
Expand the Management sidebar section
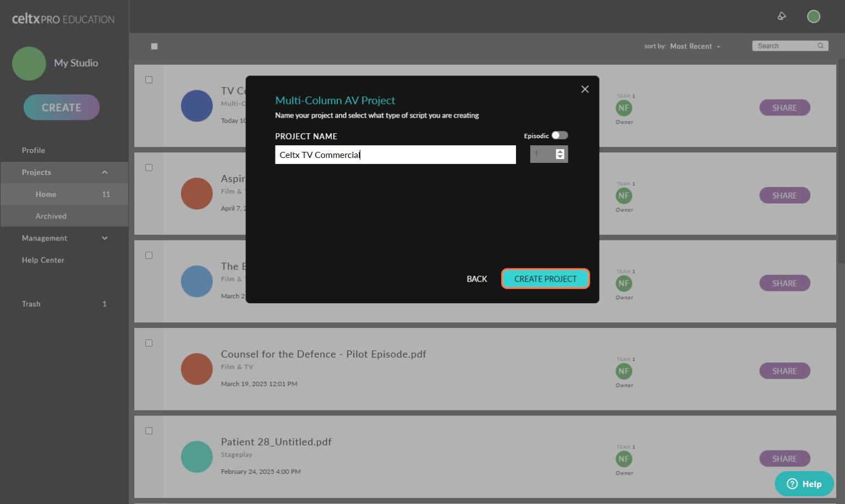[x=105, y=238]
